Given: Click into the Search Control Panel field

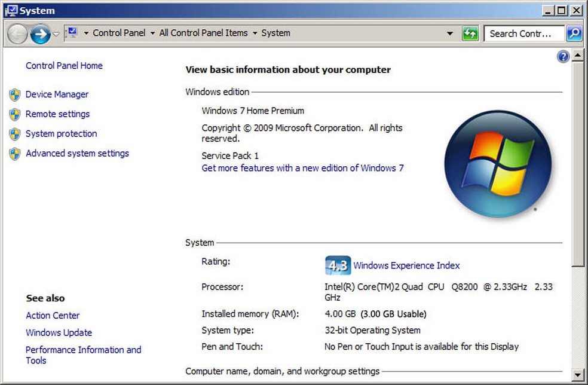Looking at the screenshot, I should (524, 33).
